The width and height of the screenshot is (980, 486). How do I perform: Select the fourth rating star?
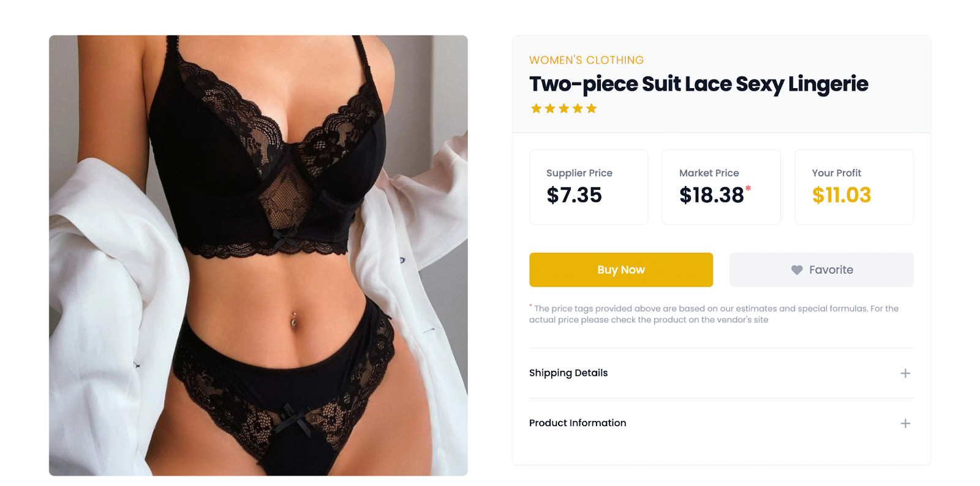point(578,108)
